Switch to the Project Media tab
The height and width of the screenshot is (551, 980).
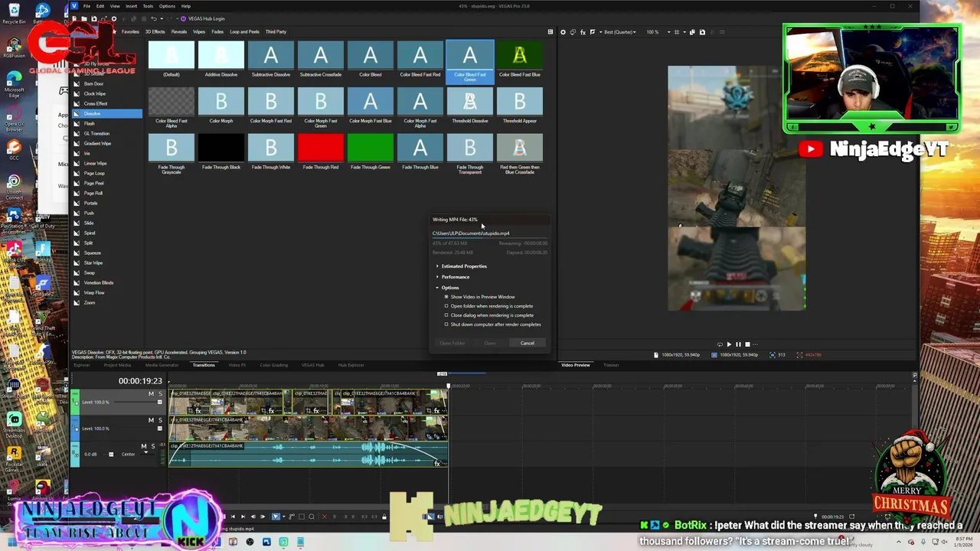pos(117,365)
